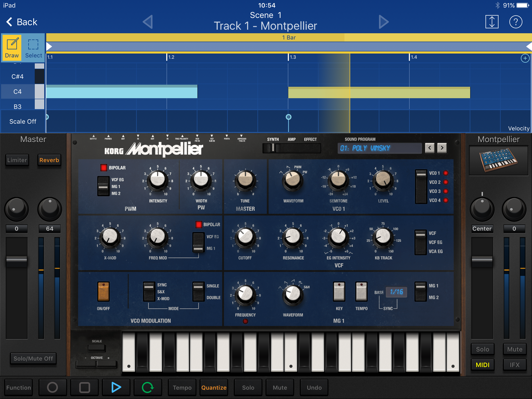
Task: Toggle the Quantize button
Action: 214,387
